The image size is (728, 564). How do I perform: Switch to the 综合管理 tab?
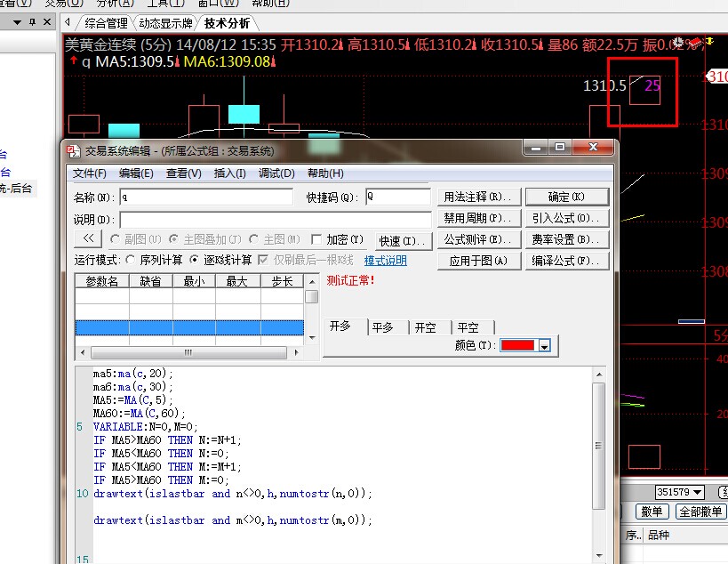coord(106,23)
